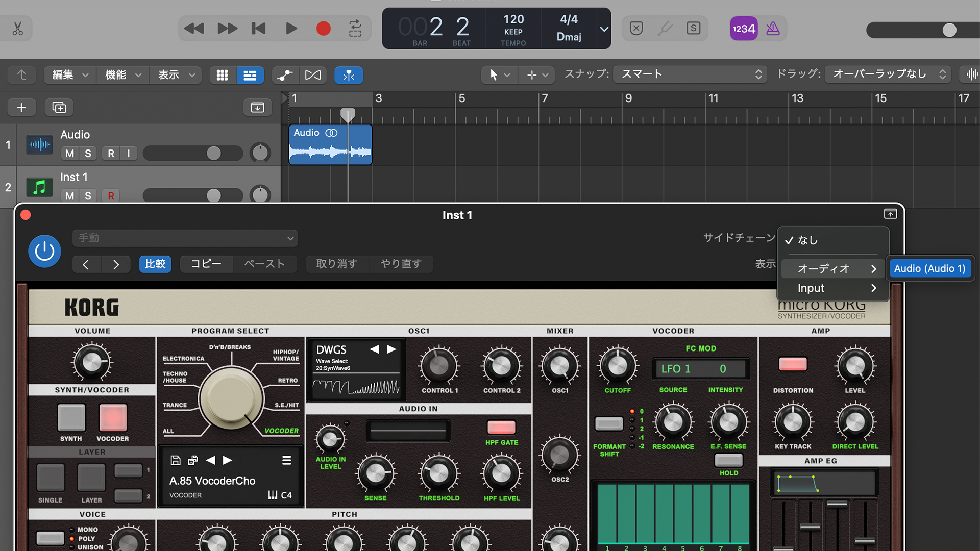980x551 pixels.
Task: Mute the Audio track
Action: (70, 154)
